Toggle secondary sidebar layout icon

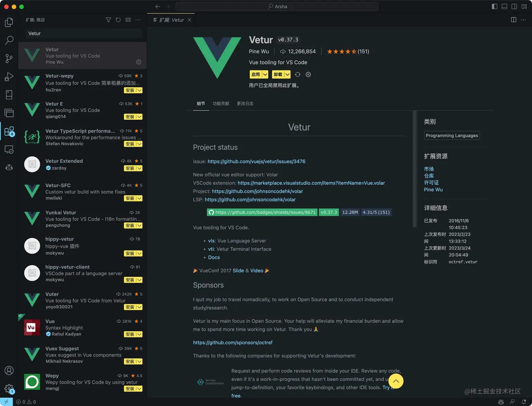[514, 6]
